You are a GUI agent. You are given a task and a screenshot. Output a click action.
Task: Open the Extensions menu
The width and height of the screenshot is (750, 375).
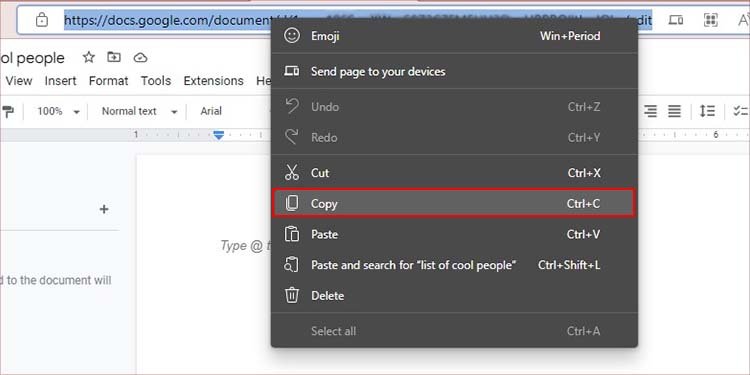coord(213,81)
